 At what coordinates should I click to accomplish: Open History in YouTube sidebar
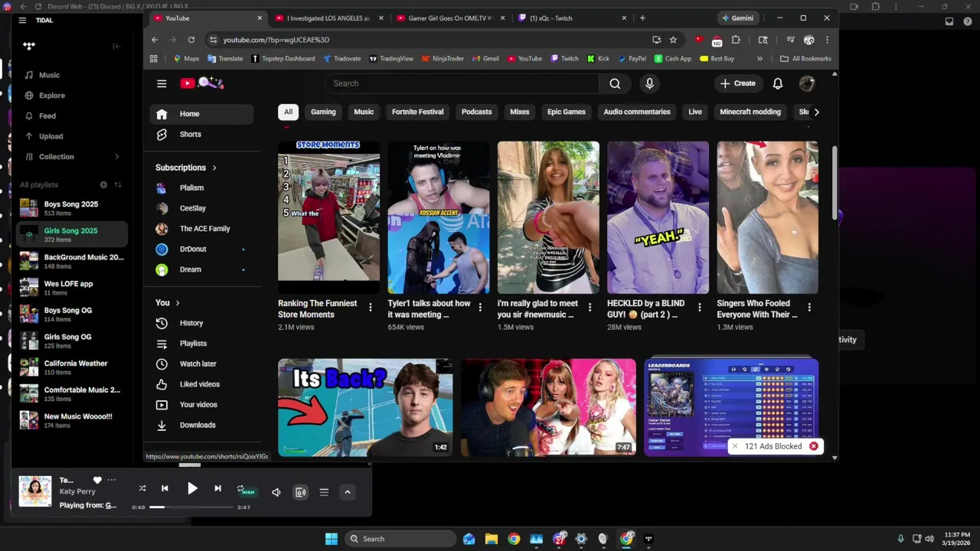(202, 323)
